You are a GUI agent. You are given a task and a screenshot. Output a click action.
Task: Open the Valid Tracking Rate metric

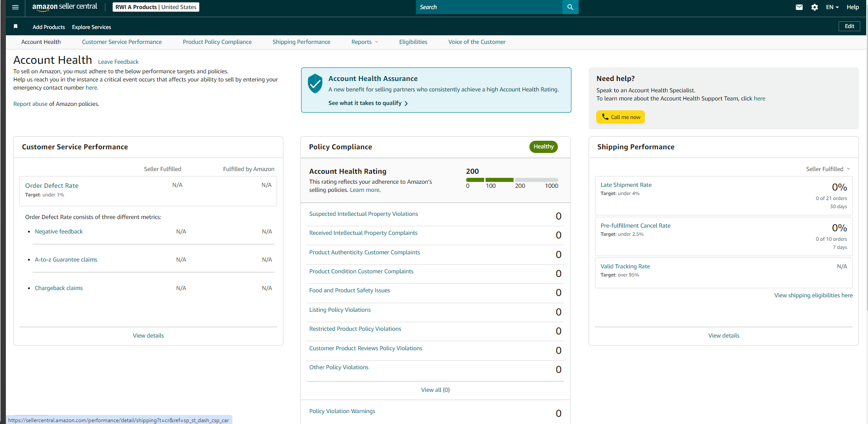[625, 267]
